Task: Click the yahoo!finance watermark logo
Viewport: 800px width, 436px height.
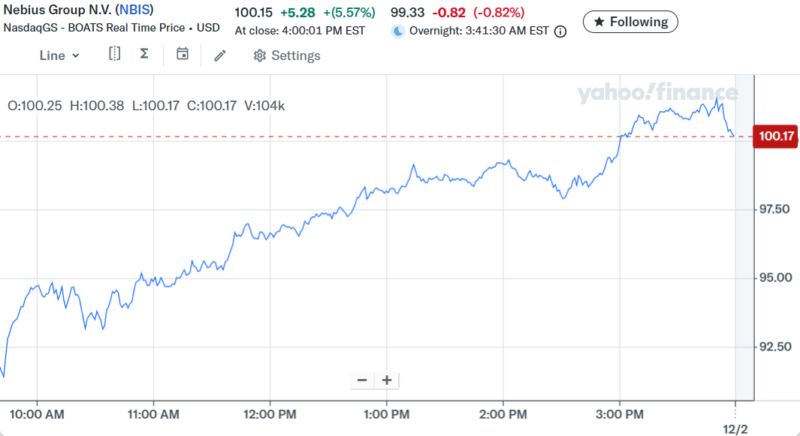Action: click(x=657, y=94)
